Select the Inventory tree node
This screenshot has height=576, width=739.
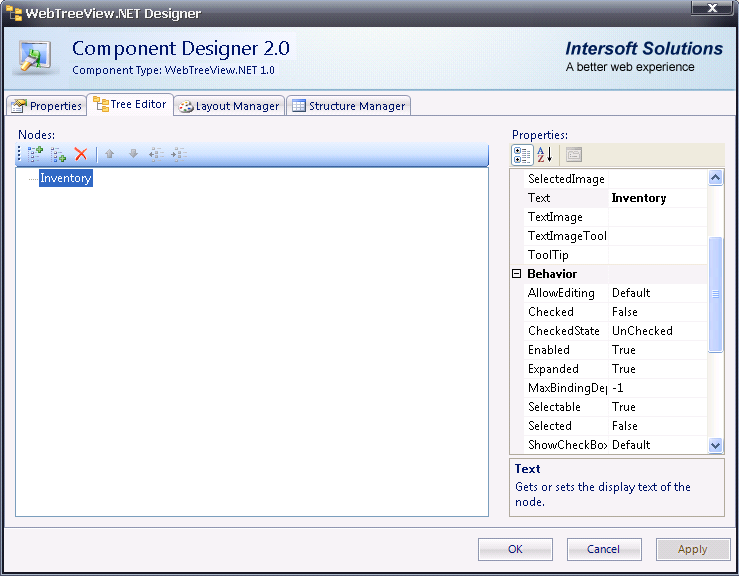pyautogui.click(x=66, y=178)
